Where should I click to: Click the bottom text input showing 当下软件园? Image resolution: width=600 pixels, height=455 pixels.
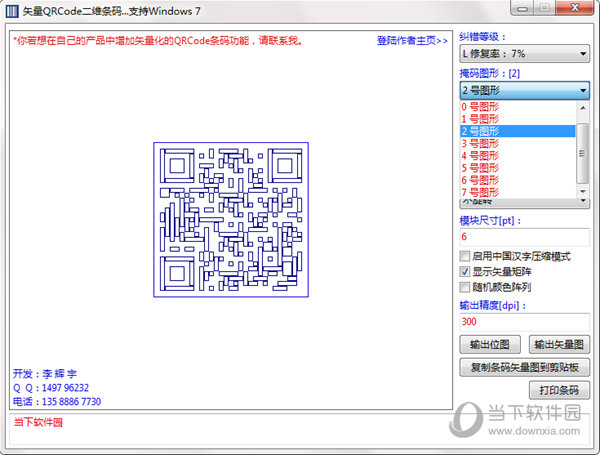[298, 429]
